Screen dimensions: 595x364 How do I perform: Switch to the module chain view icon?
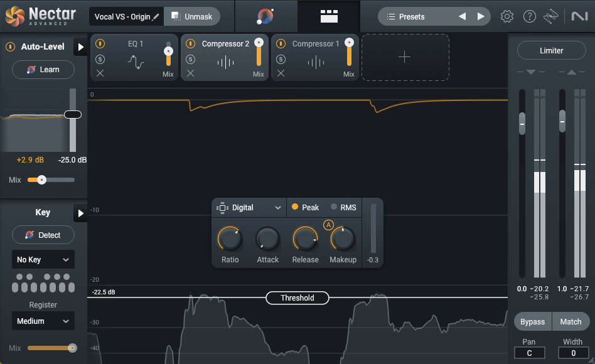(329, 16)
